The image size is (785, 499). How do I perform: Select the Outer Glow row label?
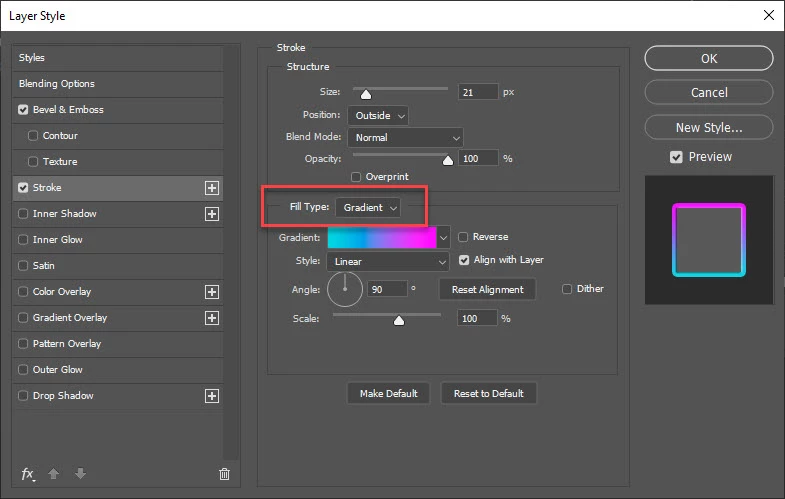click(x=58, y=370)
